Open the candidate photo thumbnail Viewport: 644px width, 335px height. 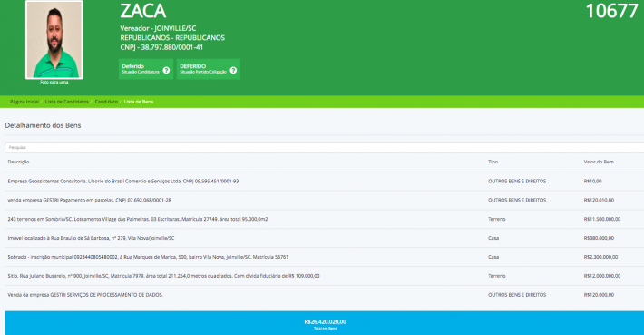point(54,40)
